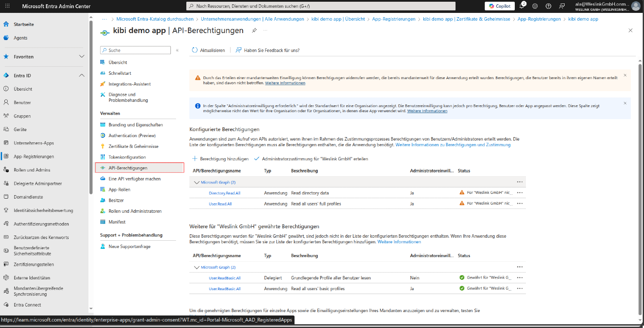
Task: Open Geräte in left navigation
Action: coord(20,129)
